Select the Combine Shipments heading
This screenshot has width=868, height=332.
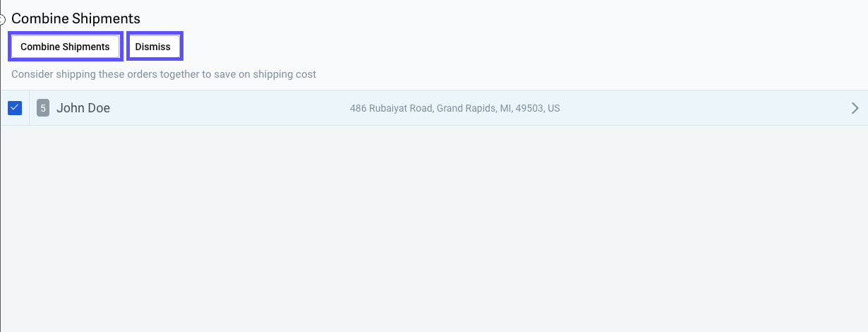[76, 18]
